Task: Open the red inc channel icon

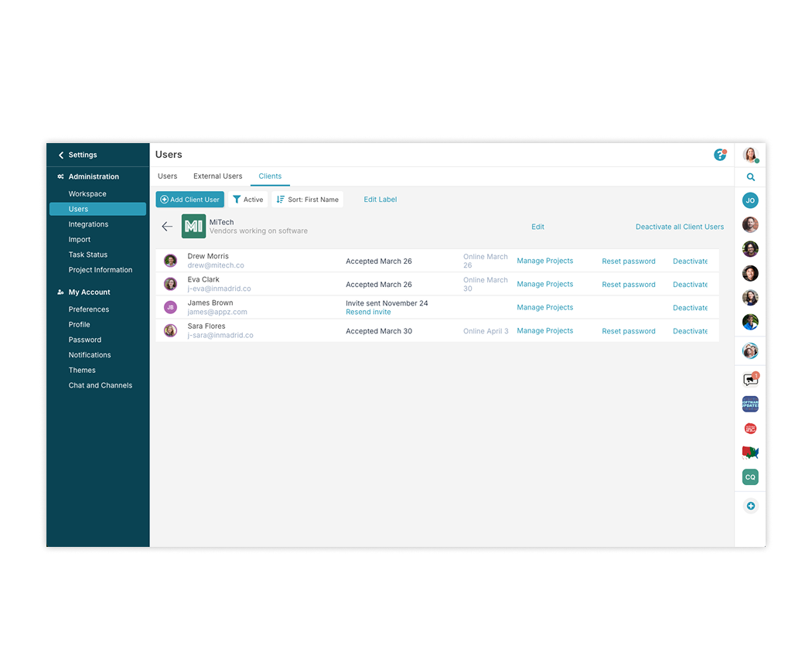Action: pyautogui.click(x=749, y=428)
